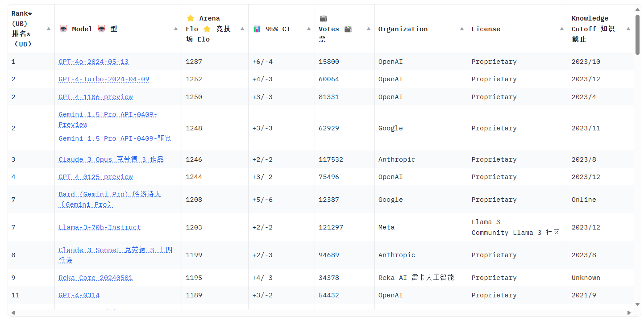Viewport: 644px width, 317px height.
Task: Click Organization column sort arrow
Action: click(462, 29)
